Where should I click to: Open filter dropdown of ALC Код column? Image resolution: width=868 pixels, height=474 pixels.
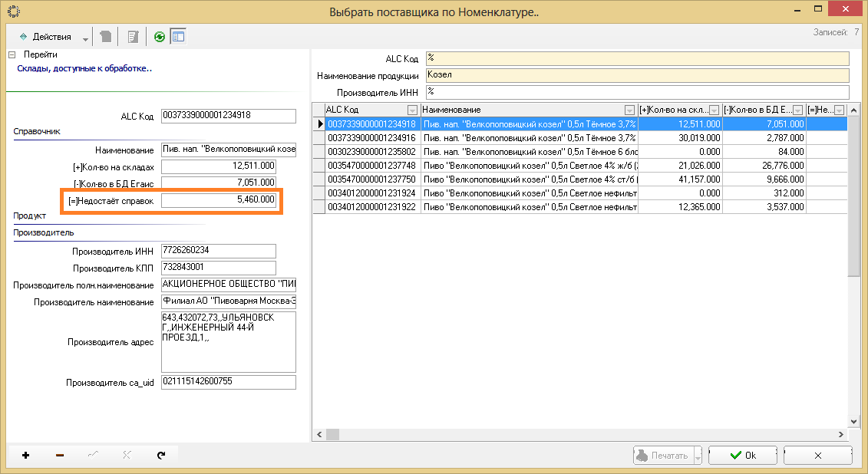(x=412, y=110)
